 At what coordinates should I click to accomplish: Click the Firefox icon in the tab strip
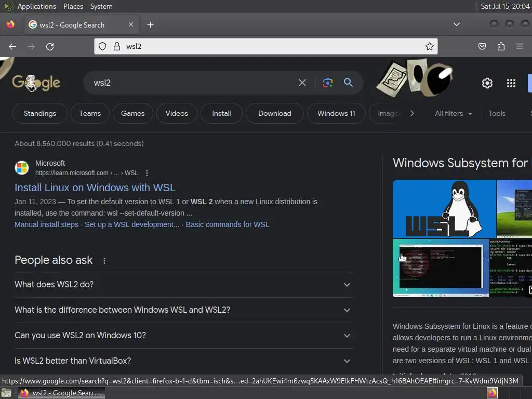(10, 24)
